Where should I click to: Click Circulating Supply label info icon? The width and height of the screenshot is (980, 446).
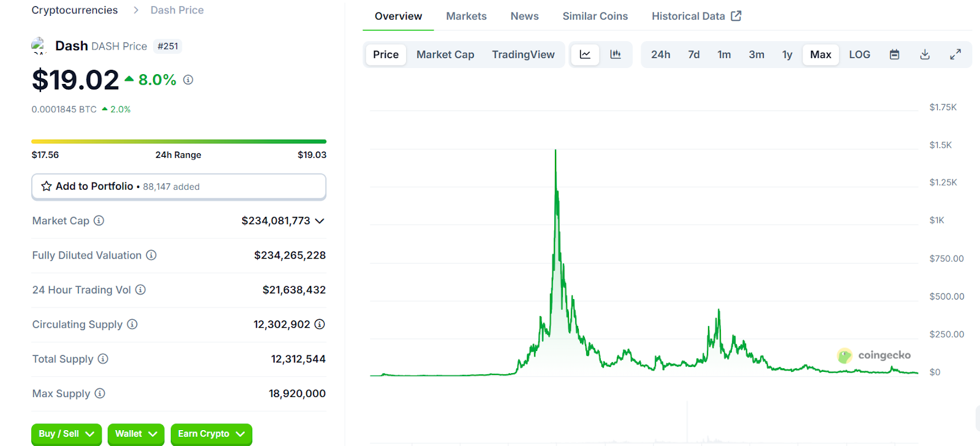click(132, 324)
